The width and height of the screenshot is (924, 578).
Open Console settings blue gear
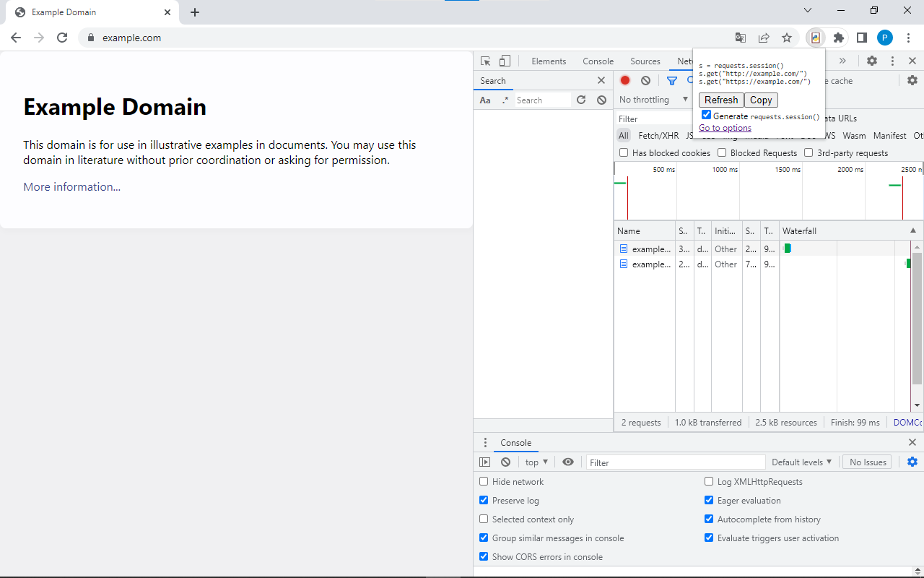(912, 462)
